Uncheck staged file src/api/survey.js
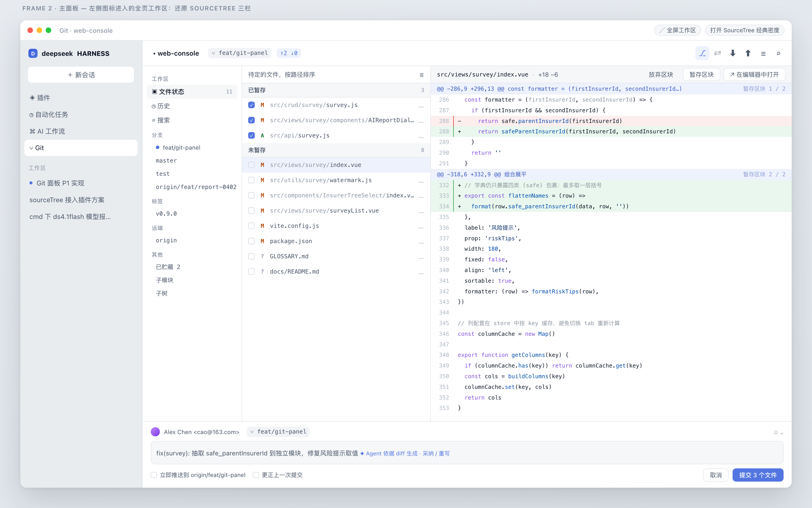 click(251, 135)
